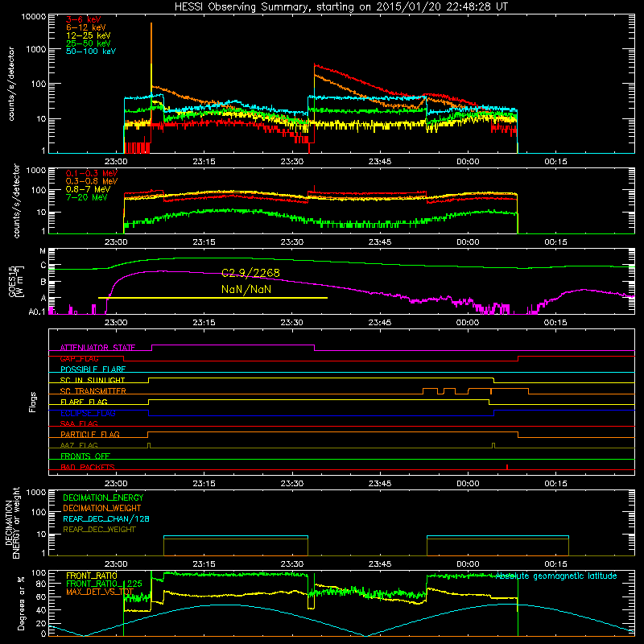Image resolution: width=644 pixels, height=644 pixels.
Task: Click the 'SC_IN_SUNLIGHT' flag label
Action: (93, 380)
